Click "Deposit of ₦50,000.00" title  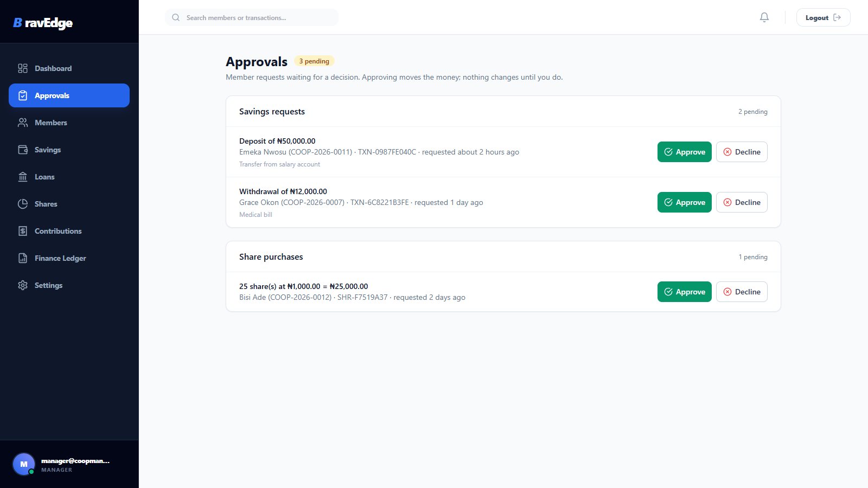(x=277, y=141)
